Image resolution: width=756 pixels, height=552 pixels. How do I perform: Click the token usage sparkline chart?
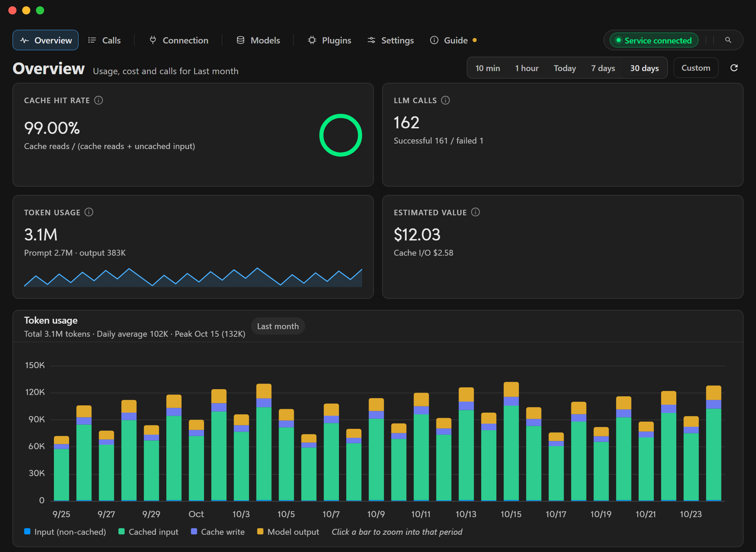(193, 277)
